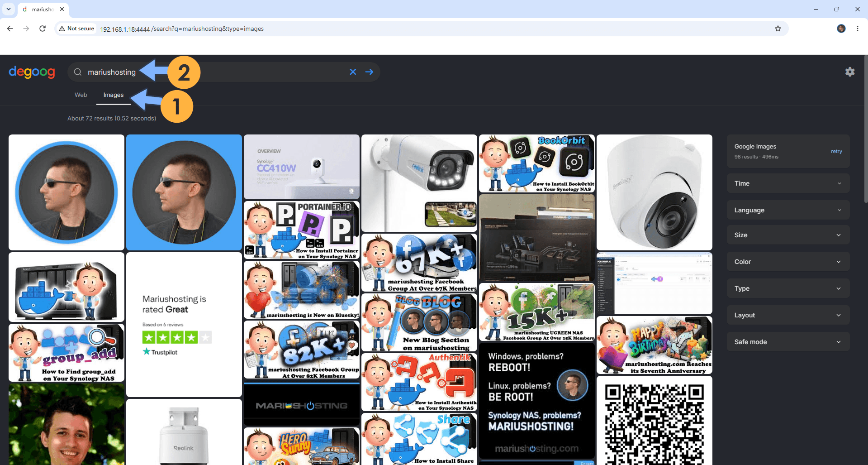The height and width of the screenshot is (465, 868).
Task: Open the blue-background profile photo thumbnail
Action: [184, 192]
